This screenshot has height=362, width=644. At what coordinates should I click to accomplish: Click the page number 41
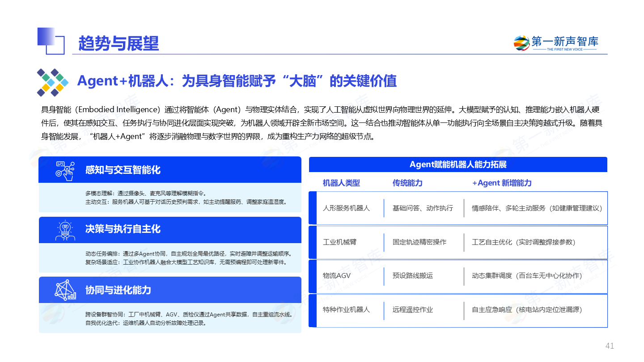point(610,346)
